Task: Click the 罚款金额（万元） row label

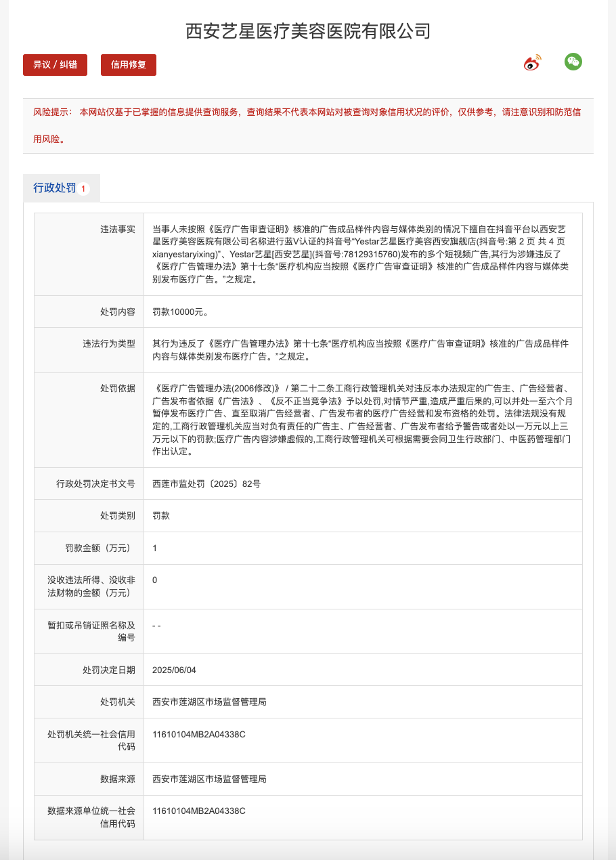Action: pos(99,549)
